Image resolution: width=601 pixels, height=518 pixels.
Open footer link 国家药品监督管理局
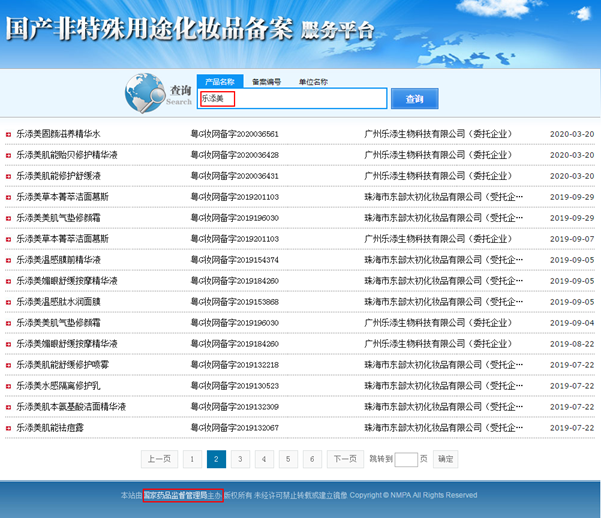click(x=175, y=495)
